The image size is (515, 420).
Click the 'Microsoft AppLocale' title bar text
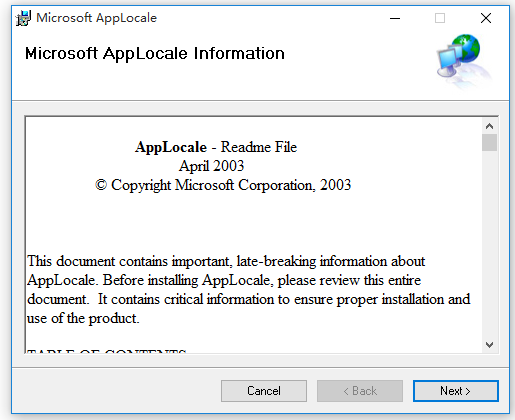coord(96,18)
